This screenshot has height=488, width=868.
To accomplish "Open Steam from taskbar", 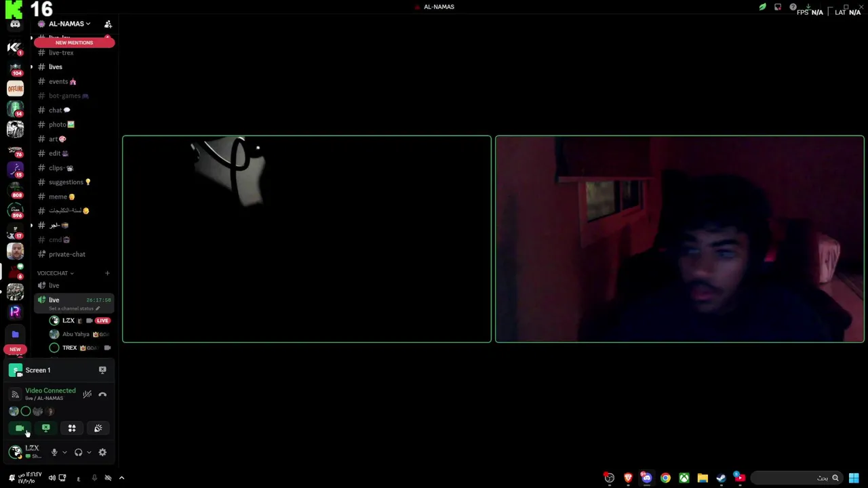I will (721, 478).
